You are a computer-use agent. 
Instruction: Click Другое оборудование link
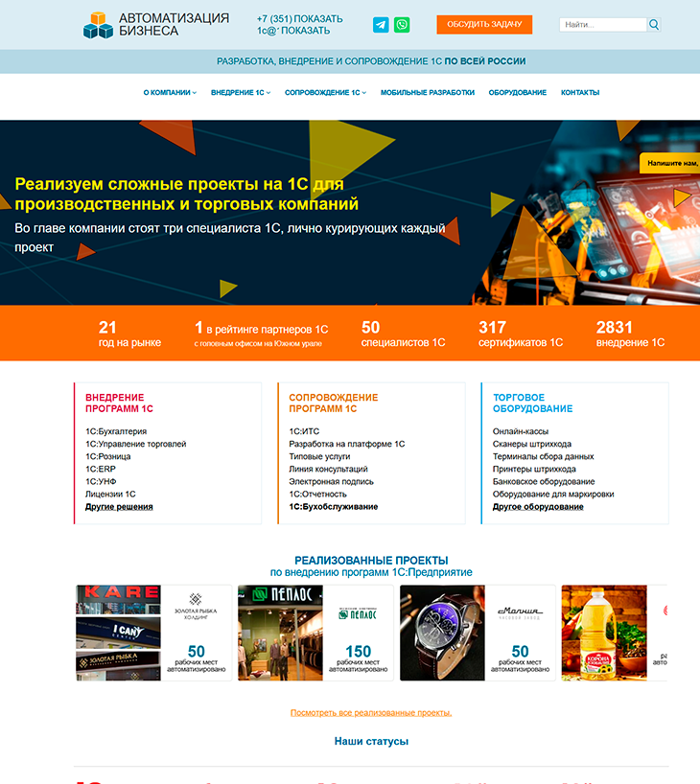pyautogui.click(x=538, y=506)
